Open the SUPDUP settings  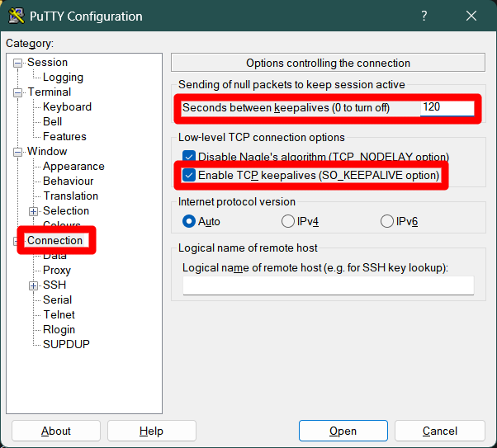tap(66, 344)
